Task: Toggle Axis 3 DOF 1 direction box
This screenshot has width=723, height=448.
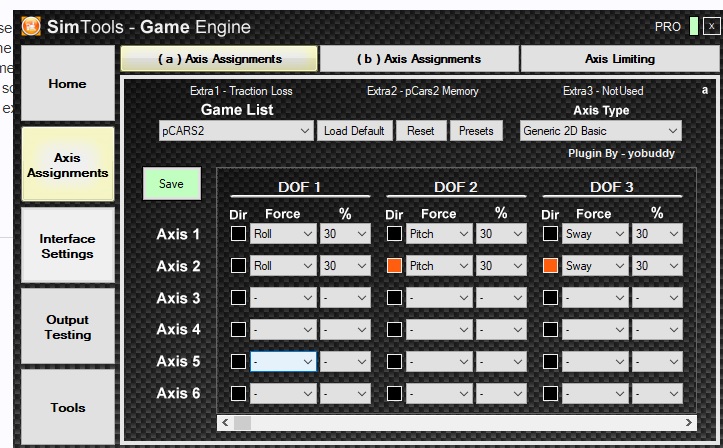Action: pos(238,298)
